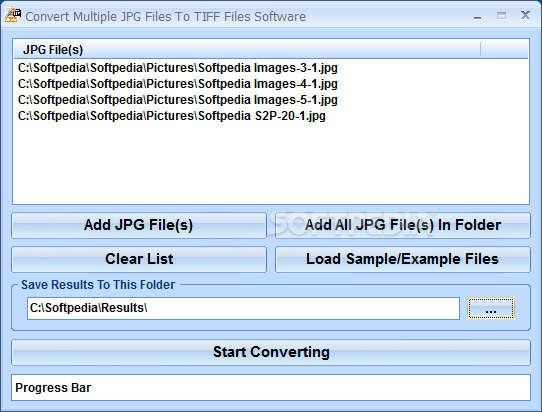Click the JPG File(s) column header
The image size is (542, 412).
click(247, 50)
